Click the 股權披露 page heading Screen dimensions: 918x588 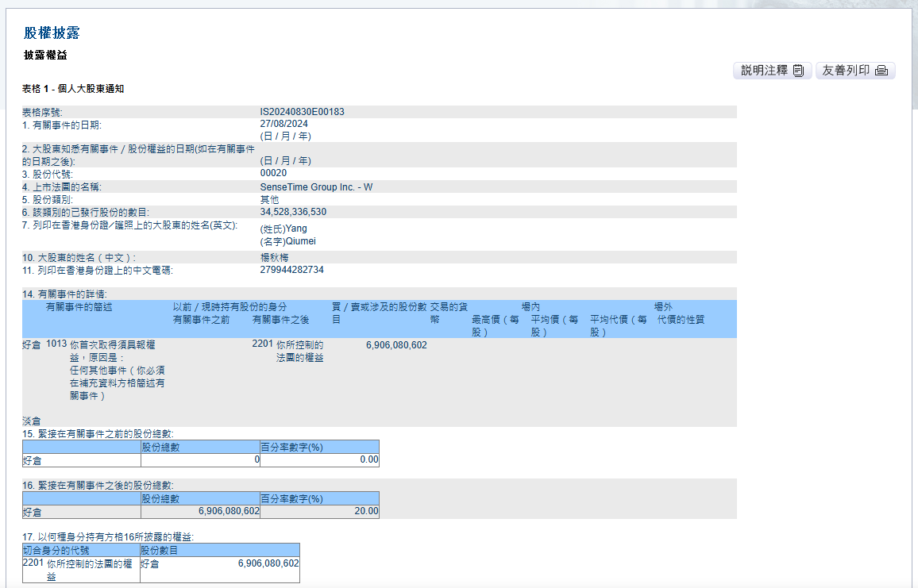click(52, 33)
